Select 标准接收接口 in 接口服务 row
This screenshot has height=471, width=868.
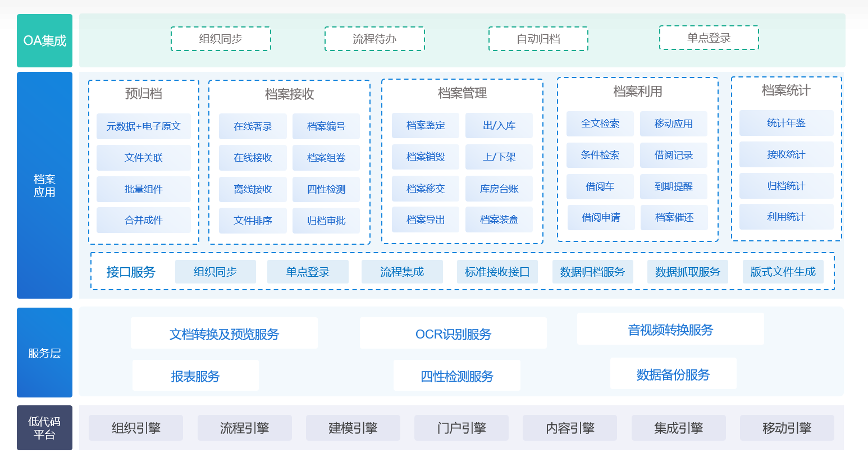[x=497, y=272]
